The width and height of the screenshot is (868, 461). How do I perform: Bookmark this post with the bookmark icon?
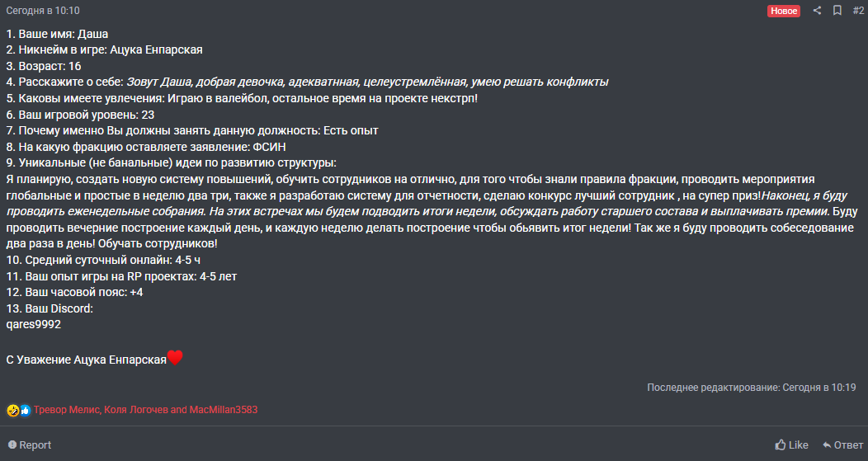click(x=837, y=11)
